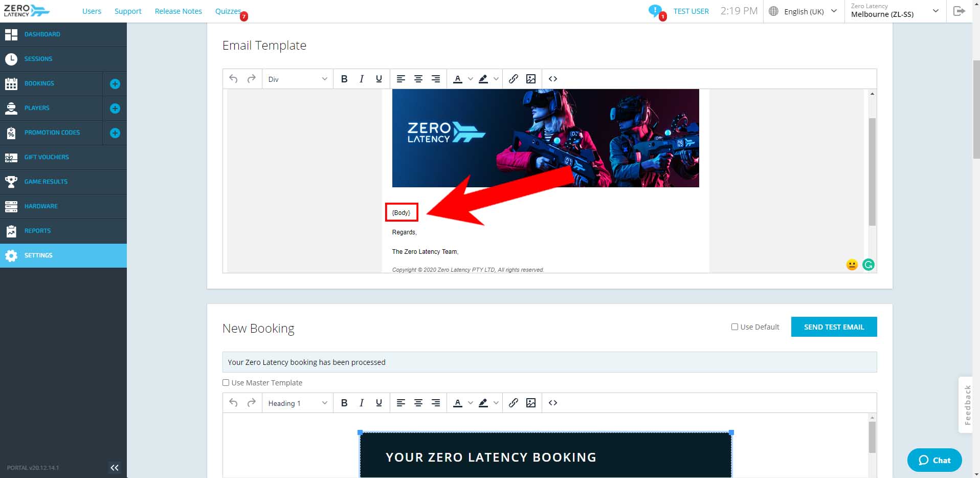Insert image in Email Template editor
This screenshot has width=980, height=478.
[531, 79]
